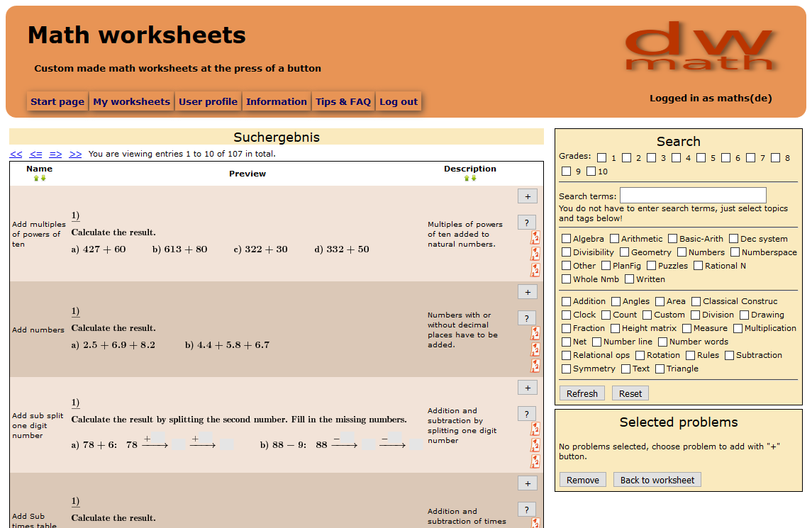Check the Grade 10 checkbox
The image size is (812, 528).
591,172
